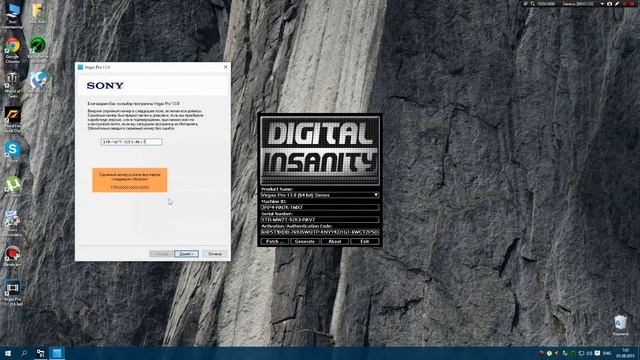The image size is (640, 360).
Task: Click the Activation/Authentication Code field
Action: pyautogui.click(x=320, y=232)
